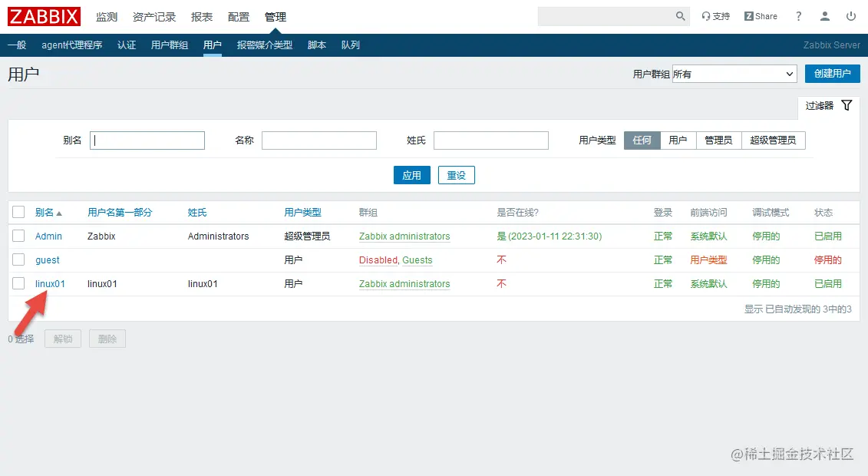
Task: Go to 认证 submenu tab
Action: coord(127,45)
